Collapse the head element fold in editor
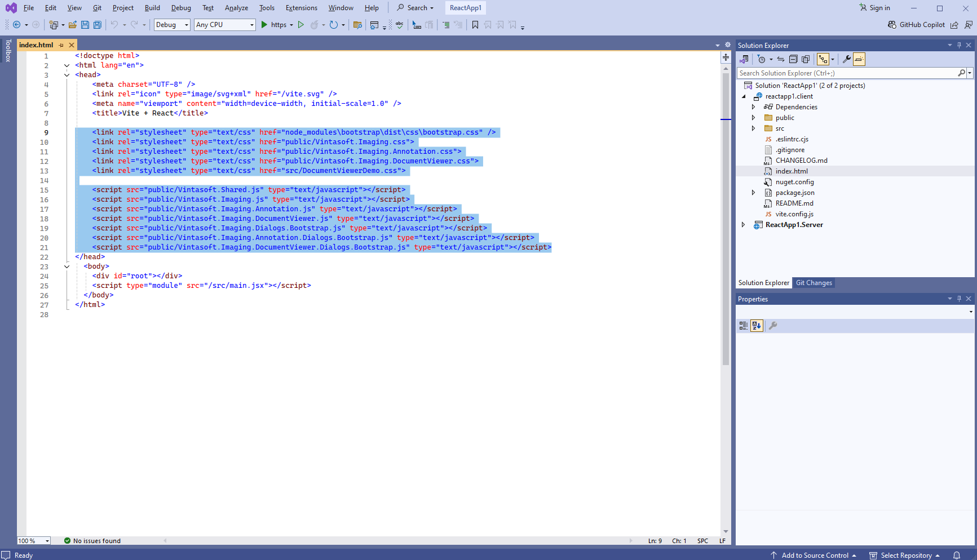The image size is (977, 560). click(x=67, y=75)
